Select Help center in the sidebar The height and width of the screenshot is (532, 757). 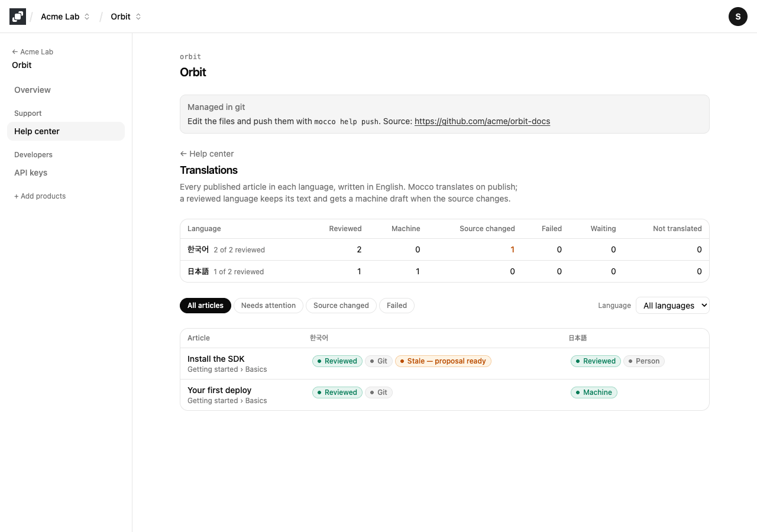click(x=66, y=131)
